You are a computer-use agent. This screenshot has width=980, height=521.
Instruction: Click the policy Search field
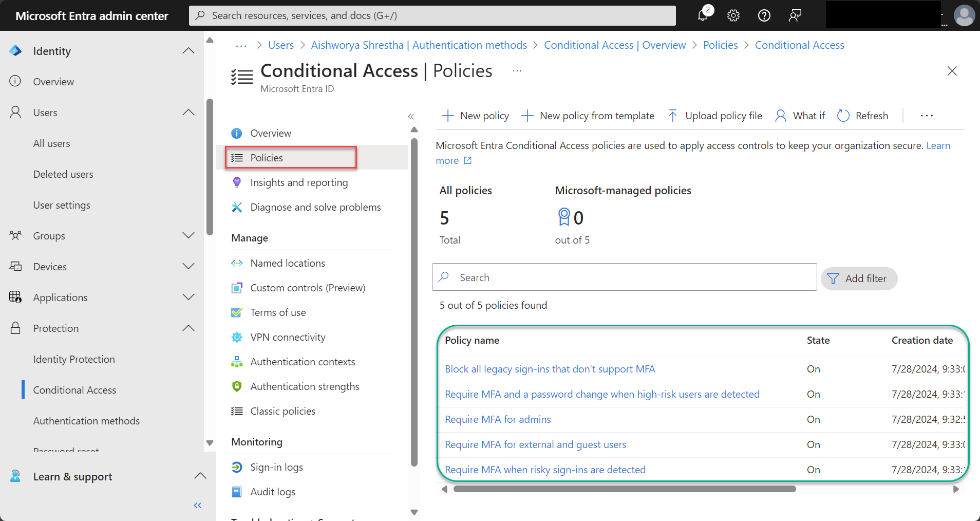[624, 277]
